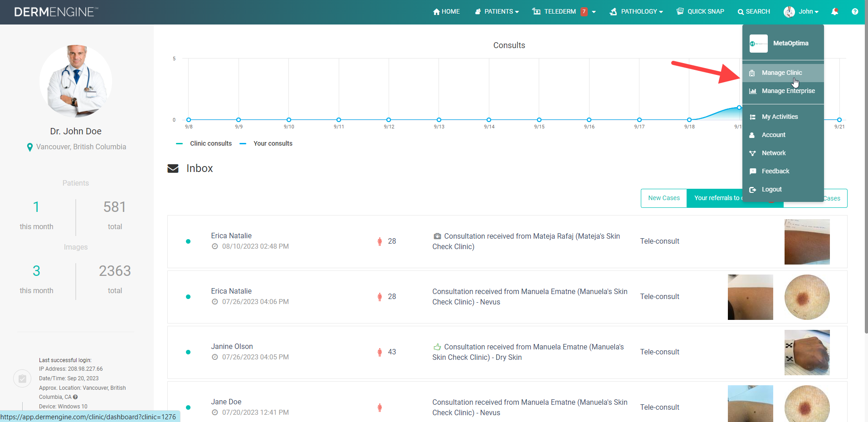
Task: Click the DermEngine logo
Action: point(56,12)
